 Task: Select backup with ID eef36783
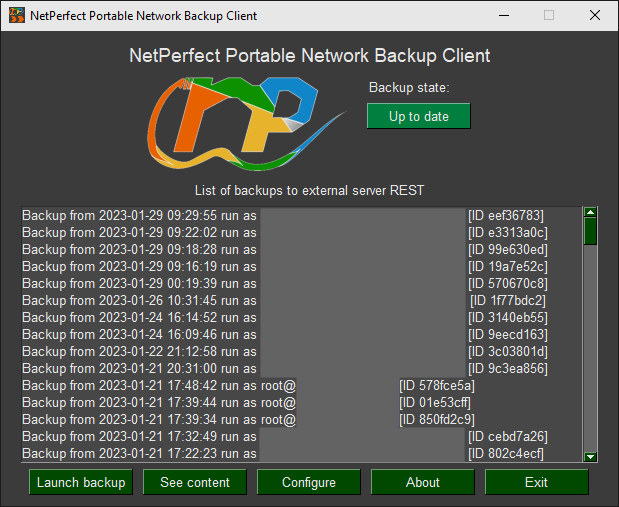300,215
